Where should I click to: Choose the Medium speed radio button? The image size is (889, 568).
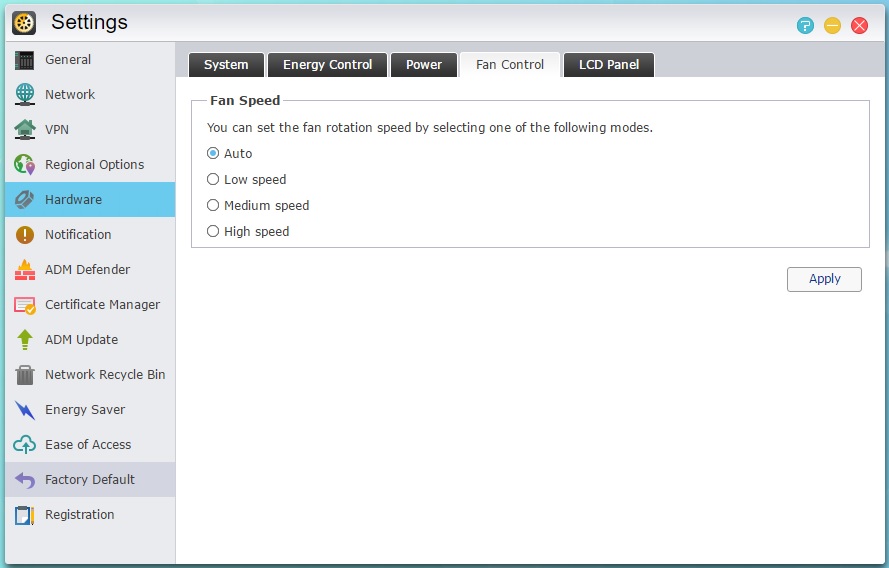coord(213,205)
